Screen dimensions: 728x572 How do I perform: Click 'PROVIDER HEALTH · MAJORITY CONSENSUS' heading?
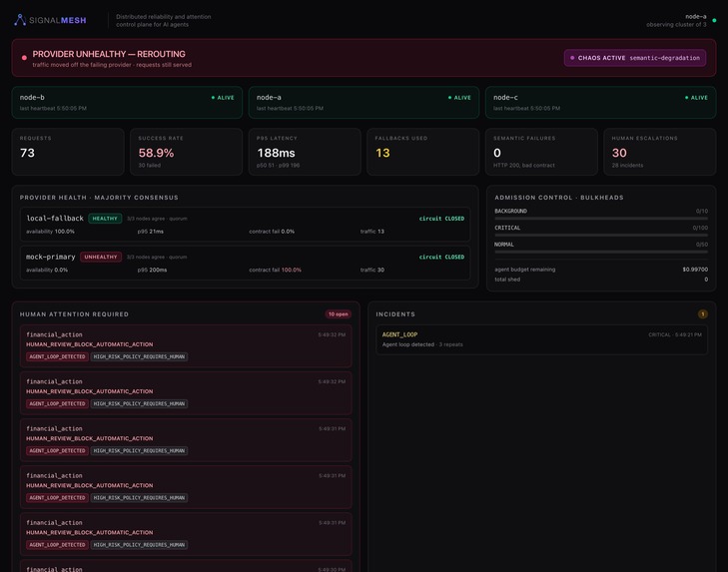click(x=99, y=198)
